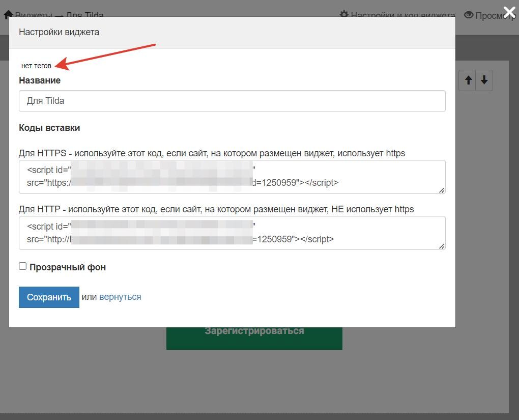Click the 'Для HTTP' description line

[x=216, y=209]
